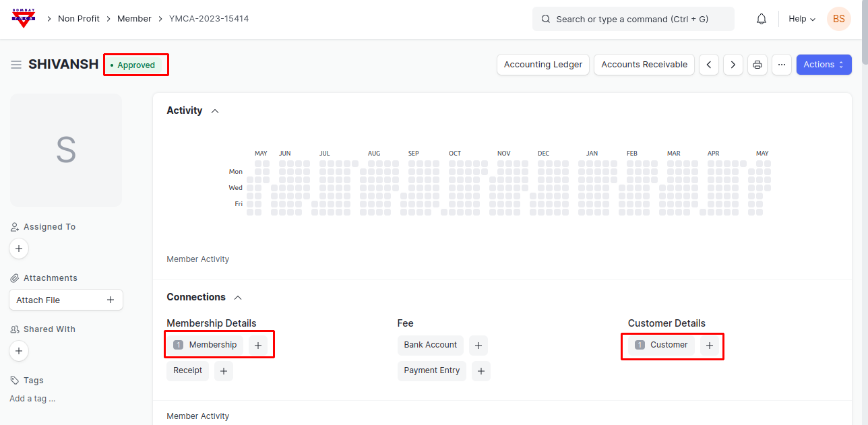Image resolution: width=868 pixels, height=425 pixels.
Task: Click the plus under Assigned To
Action: [x=19, y=249]
